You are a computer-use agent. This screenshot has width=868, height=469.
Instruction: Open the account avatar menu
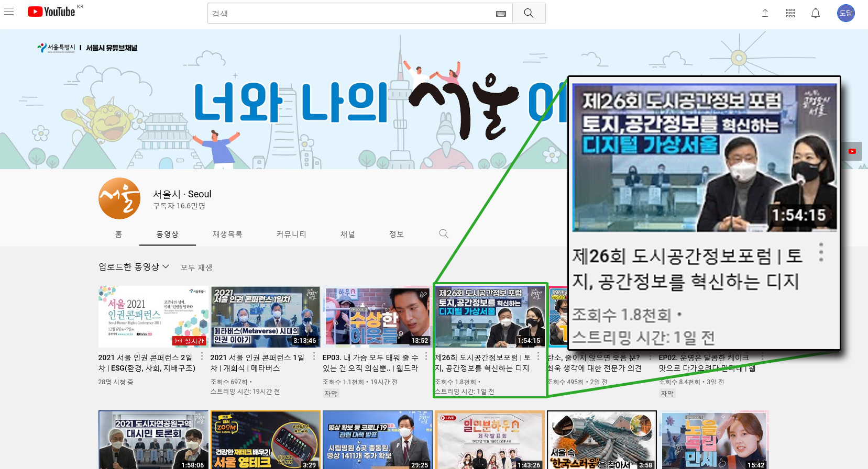point(846,13)
